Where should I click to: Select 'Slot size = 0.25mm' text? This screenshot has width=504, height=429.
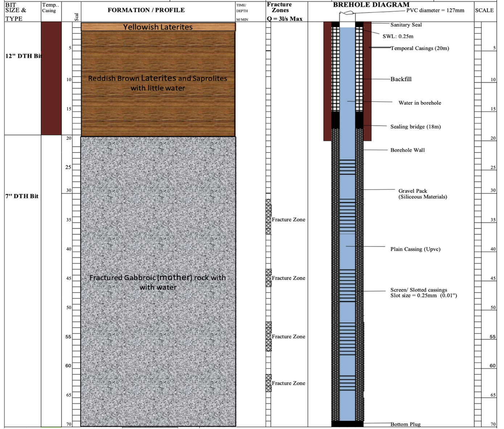point(414,295)
